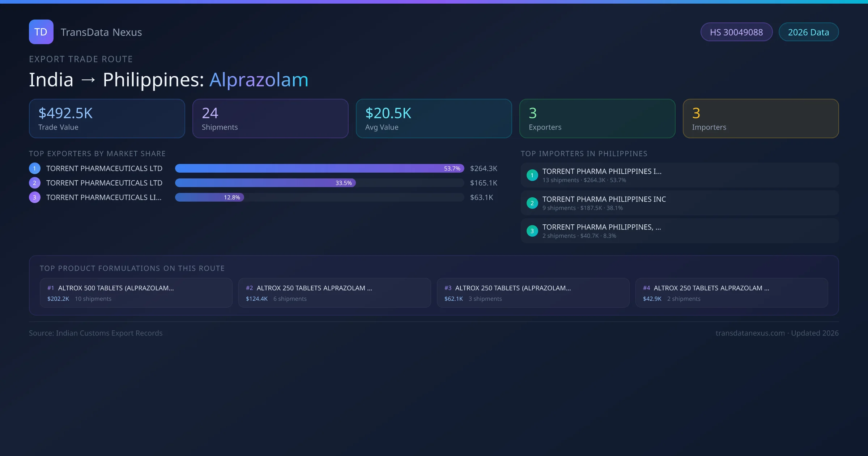Click the 3 Exporters stat card

[597, 119]
